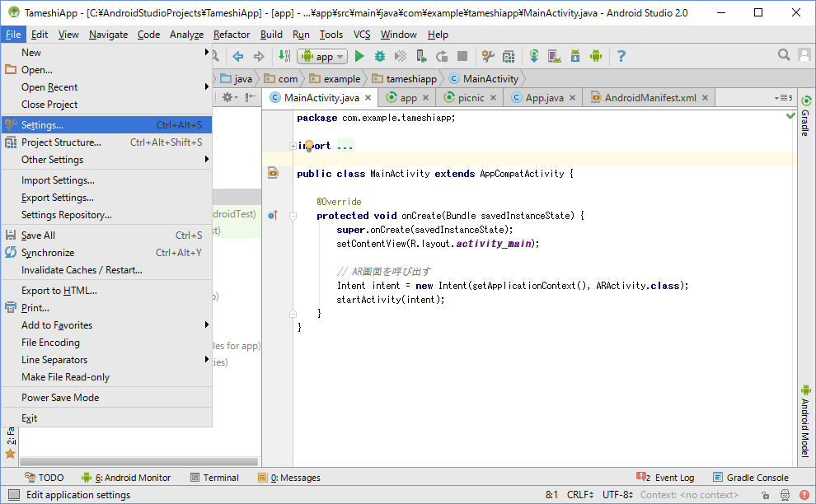Expand the New submenu

coord(106,53)
